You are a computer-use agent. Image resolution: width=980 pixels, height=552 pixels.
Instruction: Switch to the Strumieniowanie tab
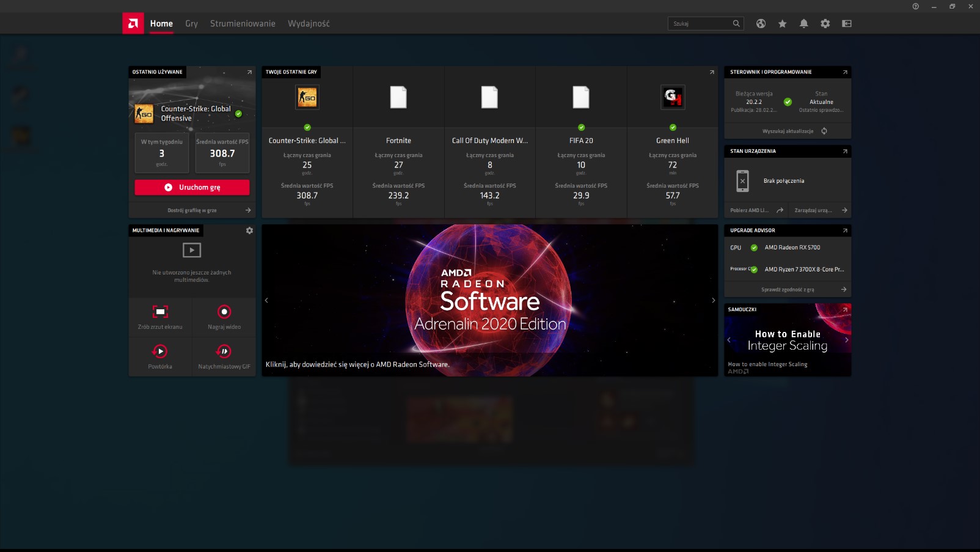[243, 23]
